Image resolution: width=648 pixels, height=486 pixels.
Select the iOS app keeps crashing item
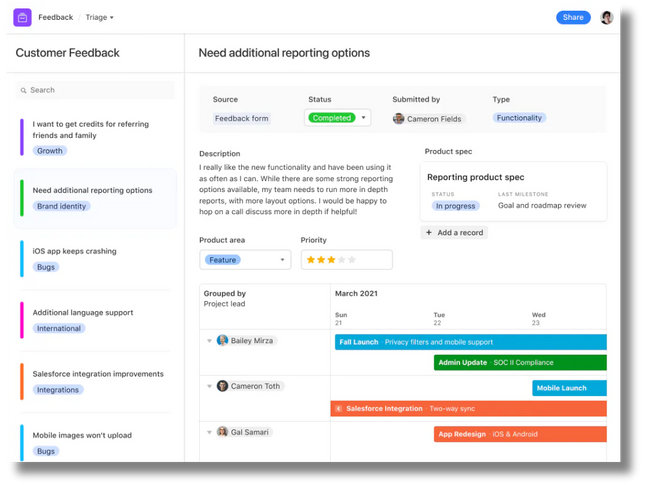[74, 251]
